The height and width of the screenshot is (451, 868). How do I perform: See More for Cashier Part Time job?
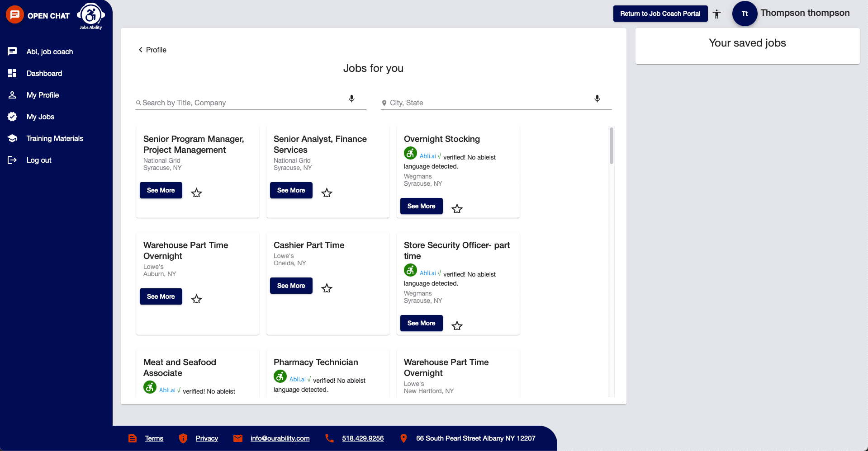[x=291, y=286]
